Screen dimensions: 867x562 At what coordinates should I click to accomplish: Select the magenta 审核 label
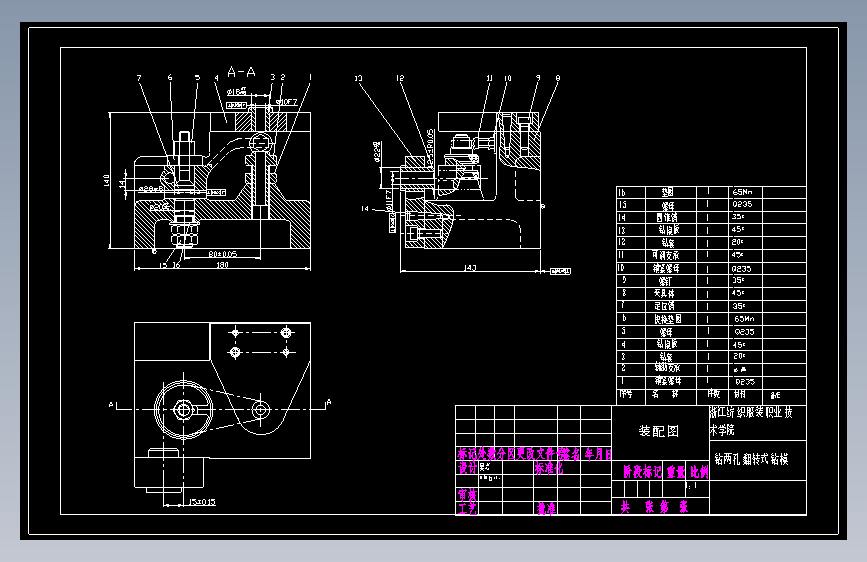[467, 495]
